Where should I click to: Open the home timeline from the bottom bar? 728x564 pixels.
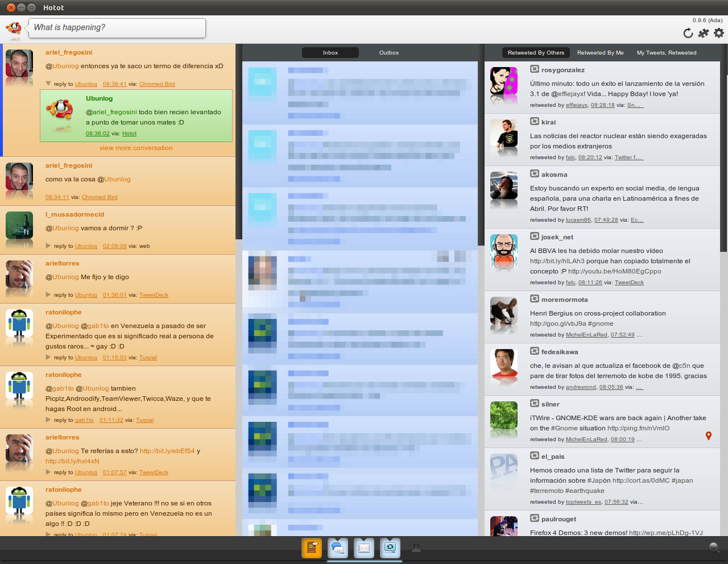click(x=312, y=548)
